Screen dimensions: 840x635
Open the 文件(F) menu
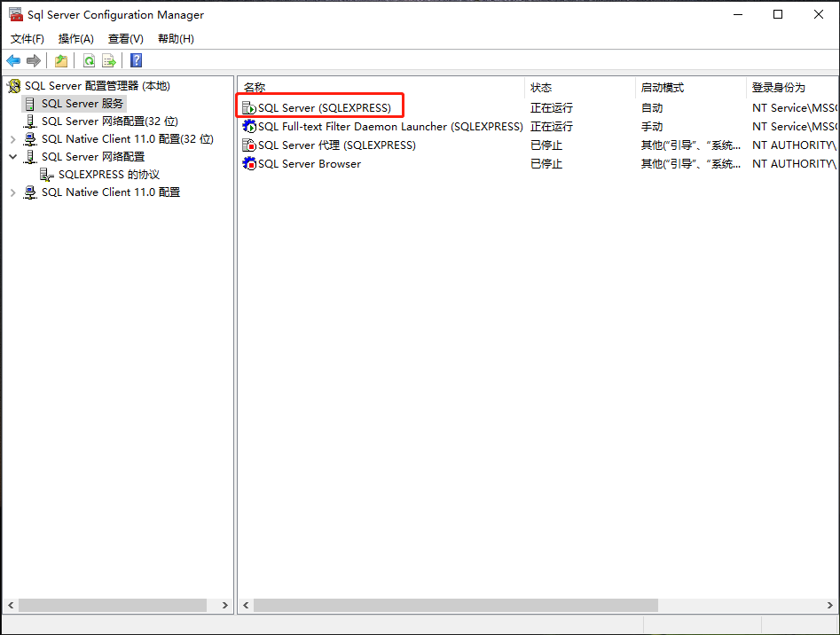pyautogui.click(x=27, y=38)
